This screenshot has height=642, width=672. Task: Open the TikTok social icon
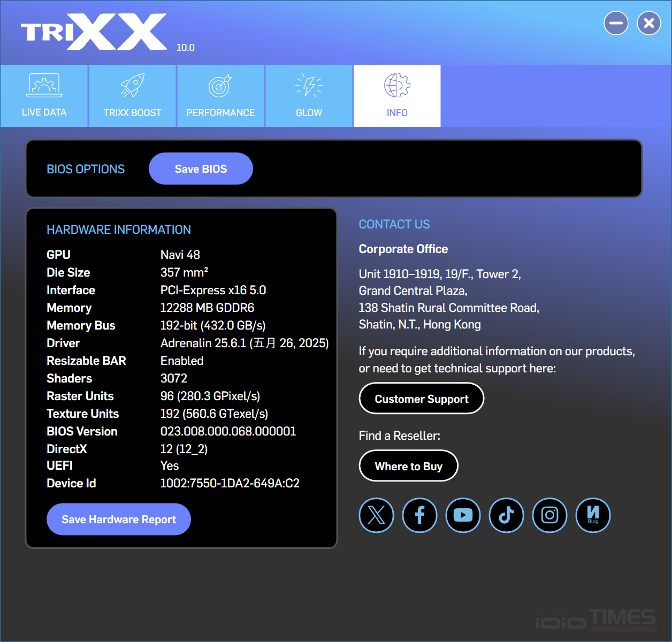[506, 515]
